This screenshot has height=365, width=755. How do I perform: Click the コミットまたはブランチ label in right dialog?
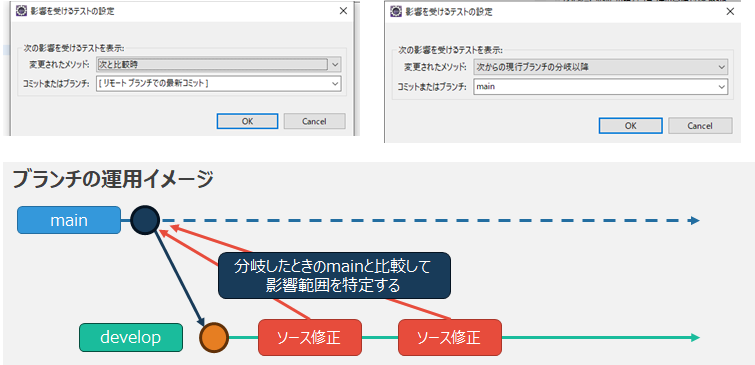click(431, 87)
